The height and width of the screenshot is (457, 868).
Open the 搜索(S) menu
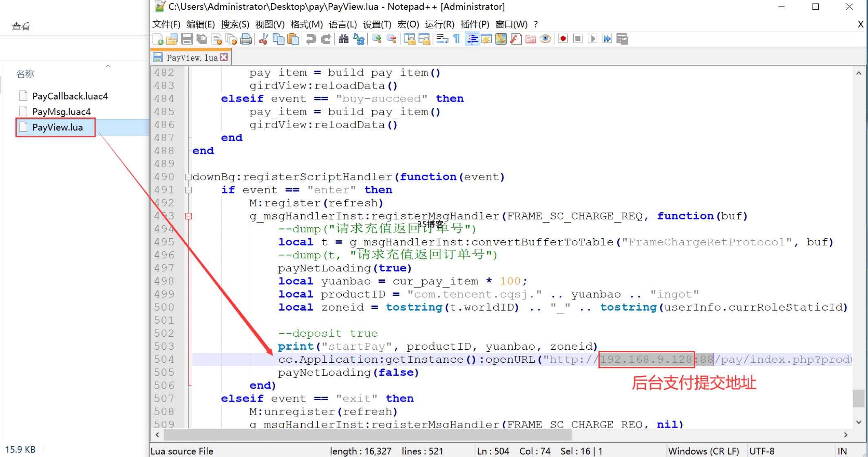point(235,24)
